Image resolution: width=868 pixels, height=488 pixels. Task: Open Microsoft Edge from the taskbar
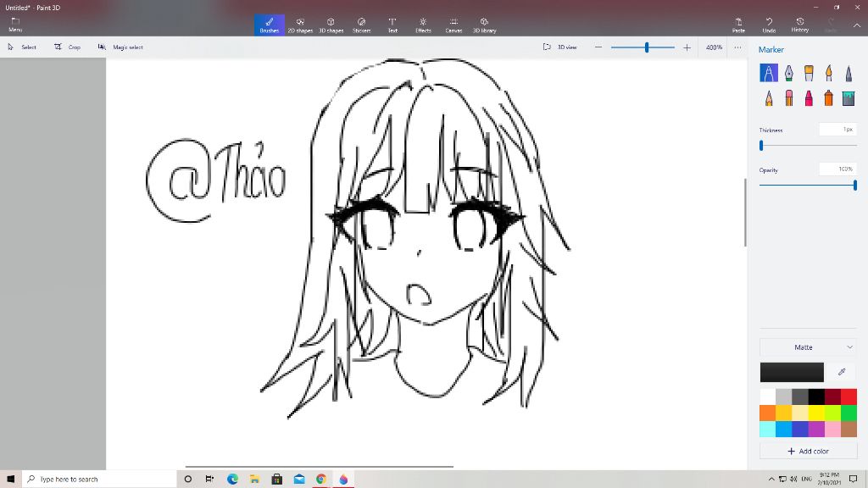click(x=232, y=480)
